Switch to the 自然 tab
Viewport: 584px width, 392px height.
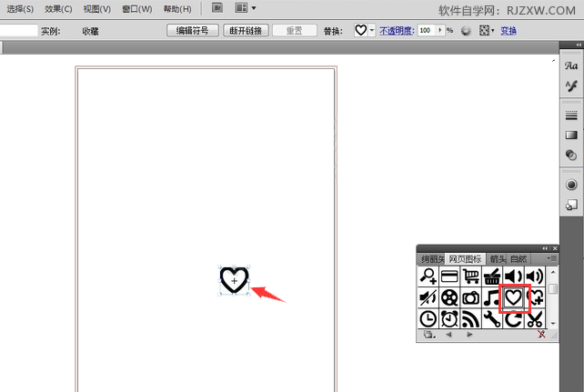click(x=519, y=258)
